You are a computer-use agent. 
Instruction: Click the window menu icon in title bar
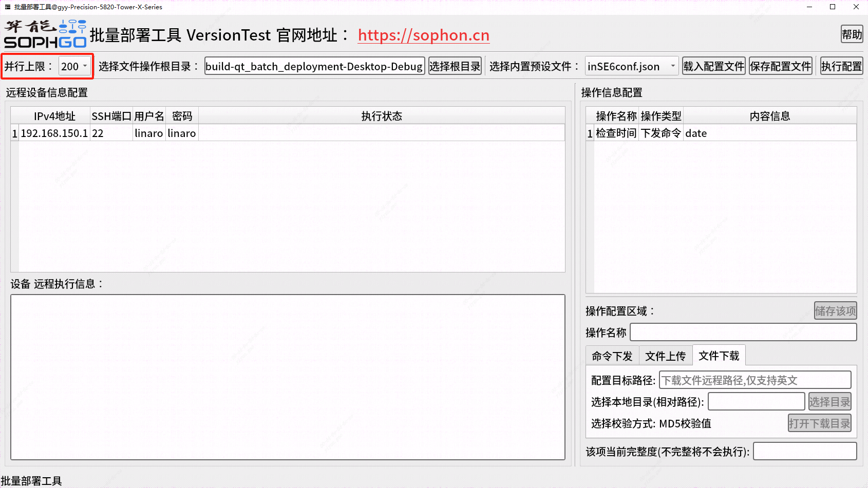(x=7, y=7)
